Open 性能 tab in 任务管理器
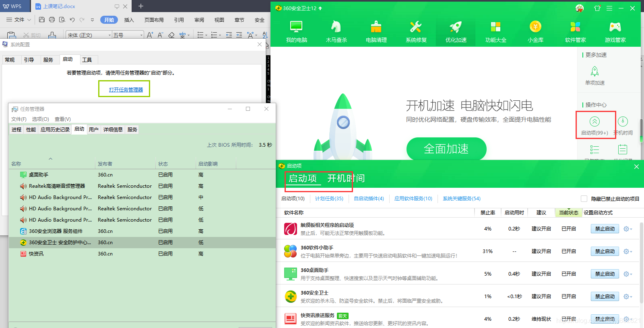Image resolution: width=644 pixels, height=328 pixels. click(31, 129)
